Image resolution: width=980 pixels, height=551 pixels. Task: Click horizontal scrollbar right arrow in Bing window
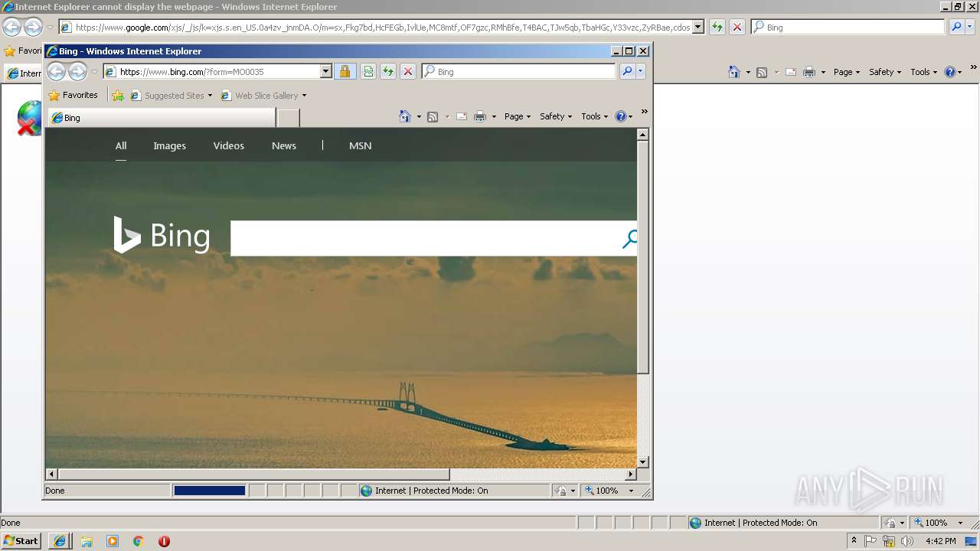pos(631,474)
